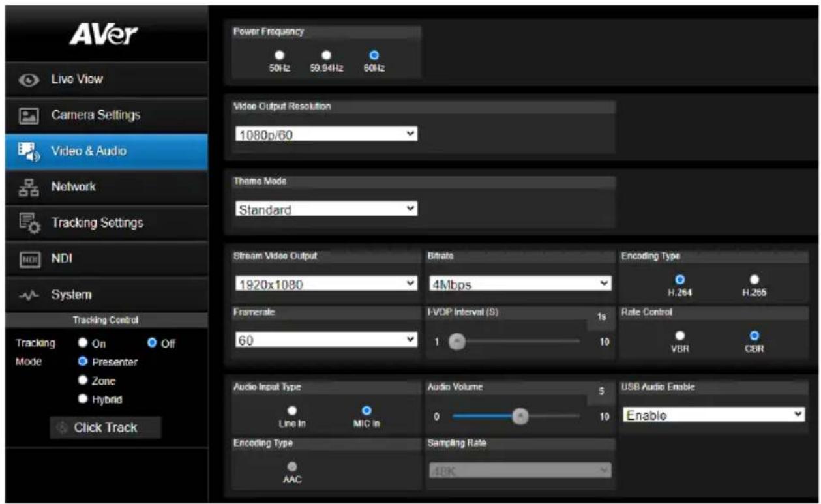The width and height of the screenshot is (821, 504).
Task: Open USB Audio Enable dropdown
Action: [x=714, y=415]
